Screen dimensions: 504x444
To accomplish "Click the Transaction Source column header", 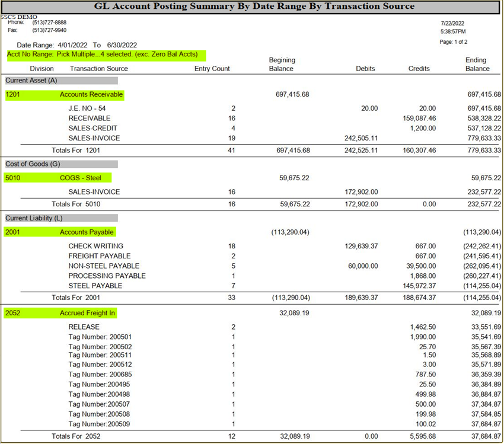I will coord(98,69).
